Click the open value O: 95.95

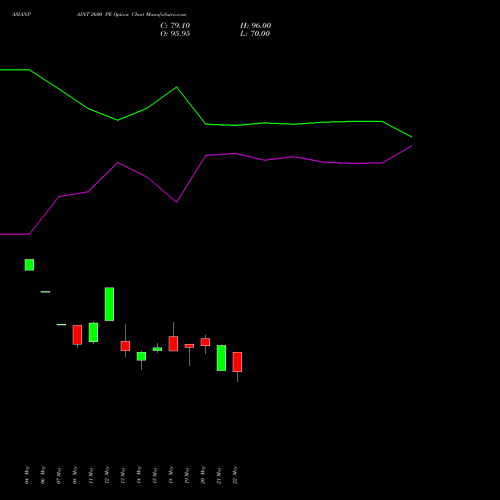175,34
